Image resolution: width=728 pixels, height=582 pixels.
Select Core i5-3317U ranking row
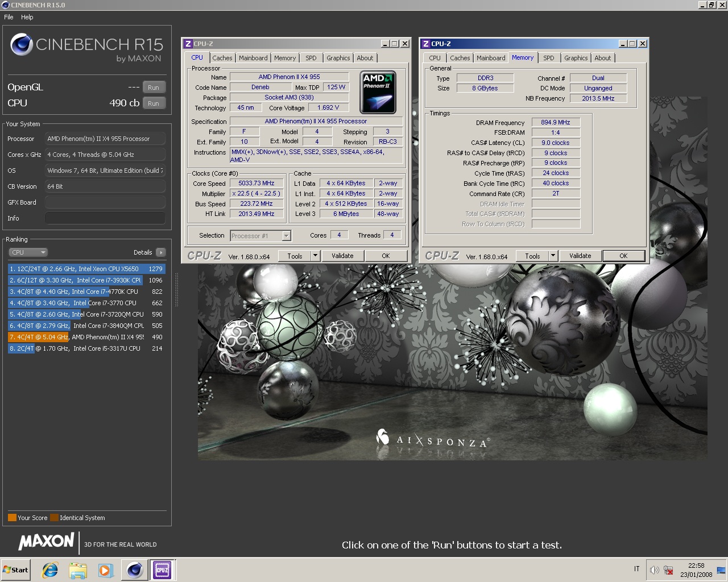(x=86, y=348)
